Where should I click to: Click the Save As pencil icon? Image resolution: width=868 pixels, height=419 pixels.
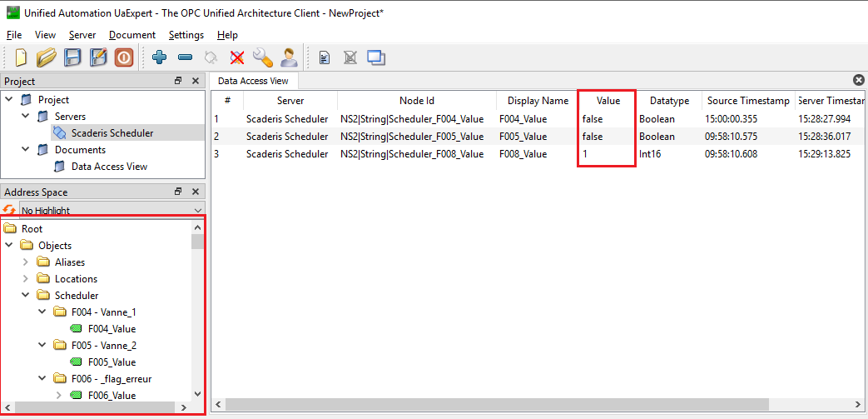pyautogui.click(x=98, y=57)
